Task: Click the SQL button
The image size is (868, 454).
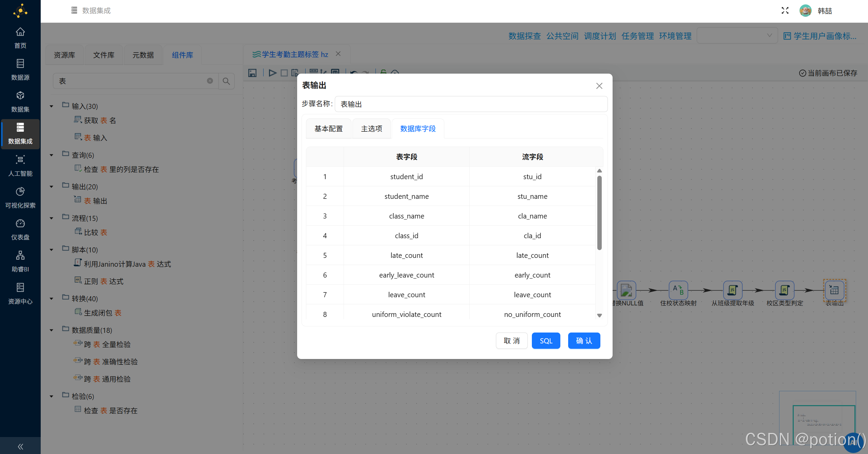Action: pyautogui.click(x=546, y=341)
